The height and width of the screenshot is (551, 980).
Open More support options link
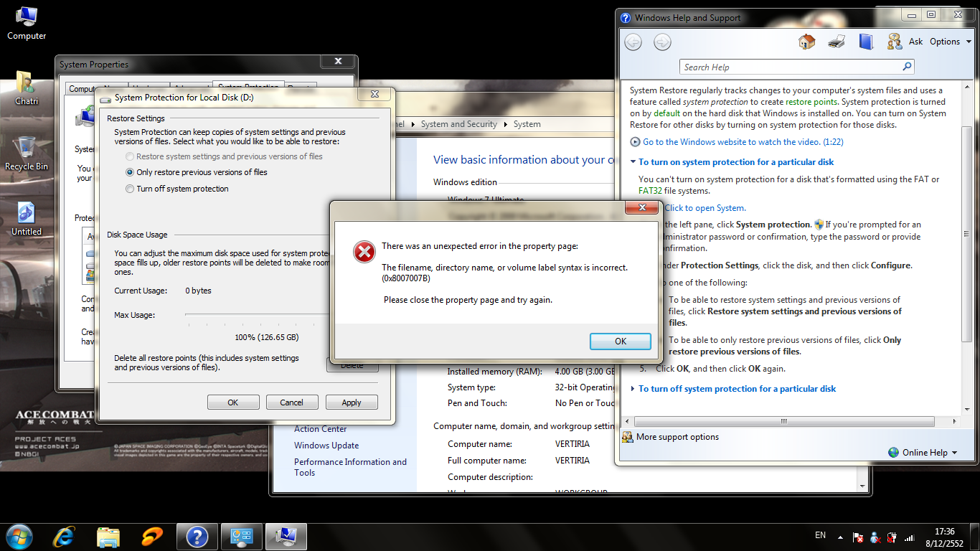pyautogui.click(x=677, y=437)
